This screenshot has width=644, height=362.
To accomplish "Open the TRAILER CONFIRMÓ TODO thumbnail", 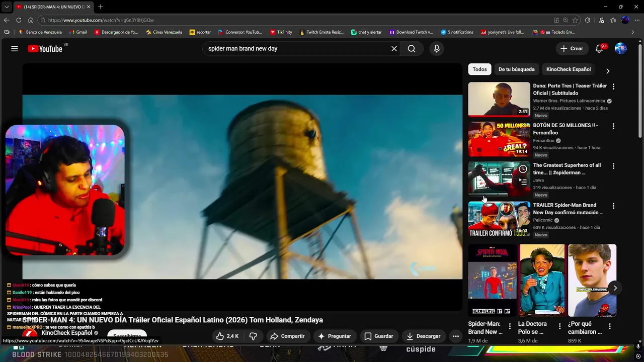I will point(499,219).
